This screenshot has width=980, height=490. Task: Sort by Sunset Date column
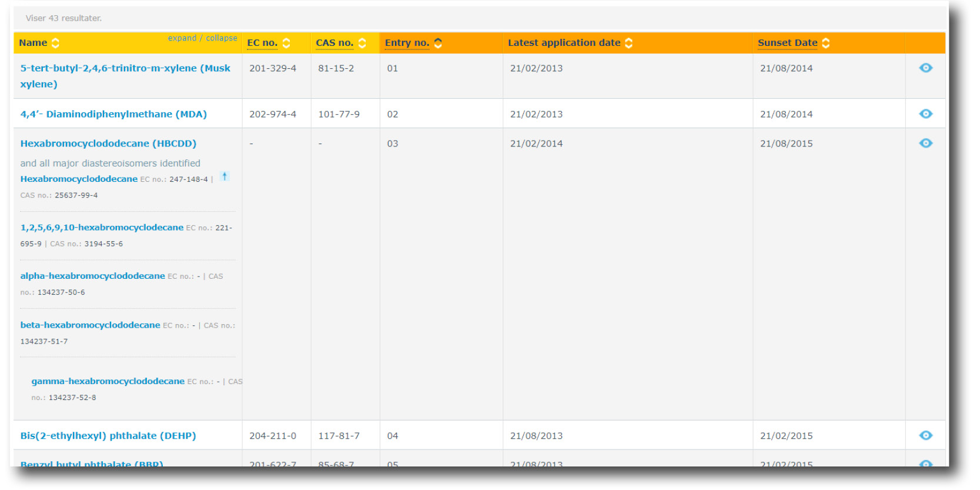(826, 43)
